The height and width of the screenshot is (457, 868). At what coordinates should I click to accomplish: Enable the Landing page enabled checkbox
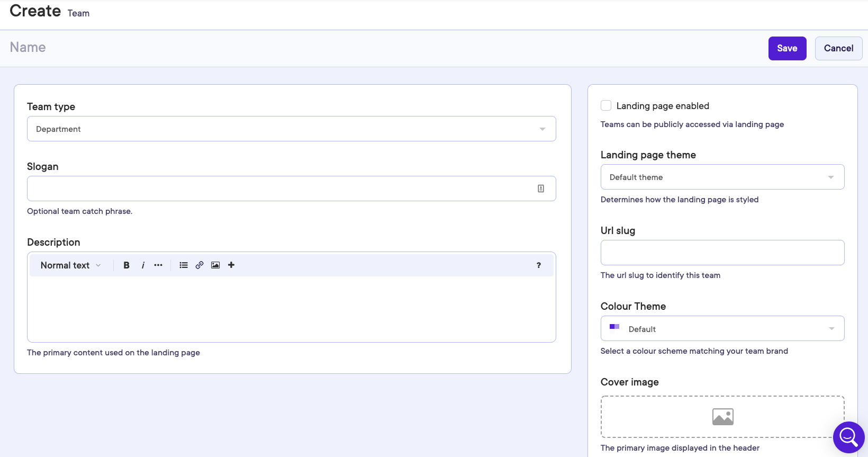tap(606, 106)
